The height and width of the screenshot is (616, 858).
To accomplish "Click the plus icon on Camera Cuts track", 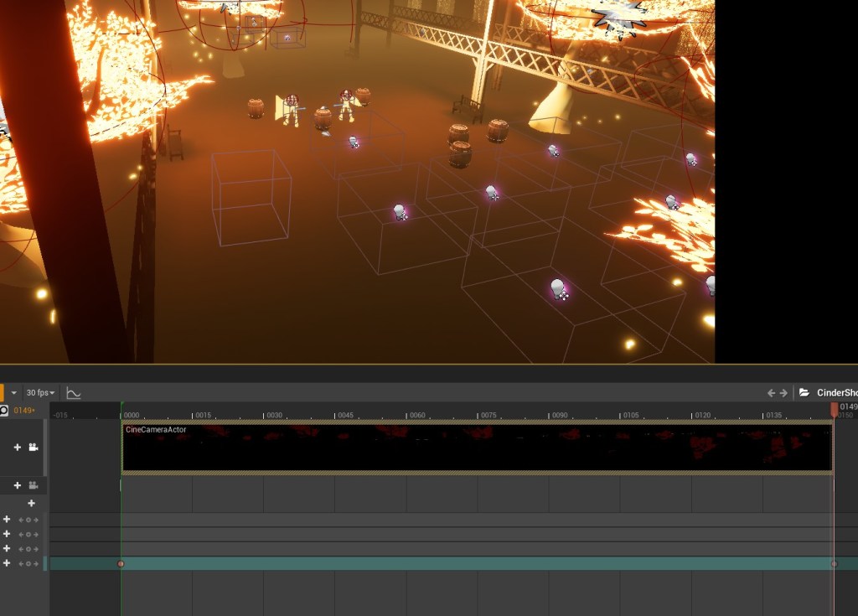I will point(18,448).
